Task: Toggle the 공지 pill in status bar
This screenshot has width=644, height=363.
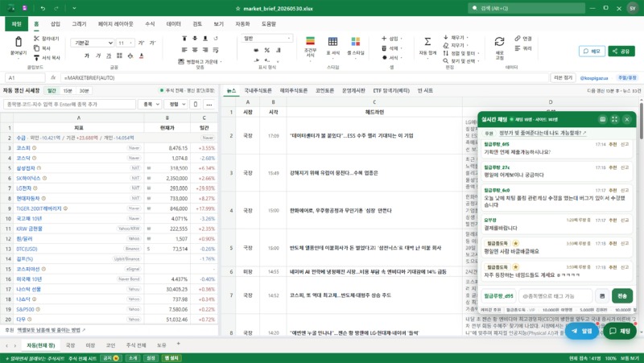Action: pos(111,358)
